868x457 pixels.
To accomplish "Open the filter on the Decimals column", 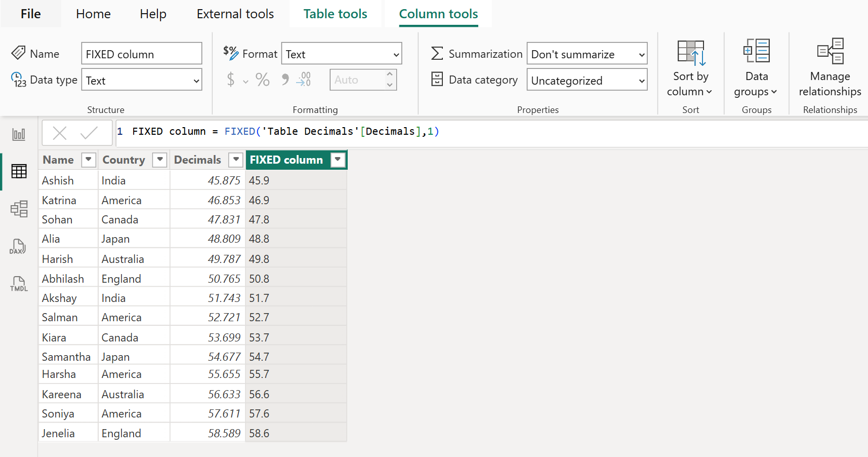I will (x=235, y=160).
